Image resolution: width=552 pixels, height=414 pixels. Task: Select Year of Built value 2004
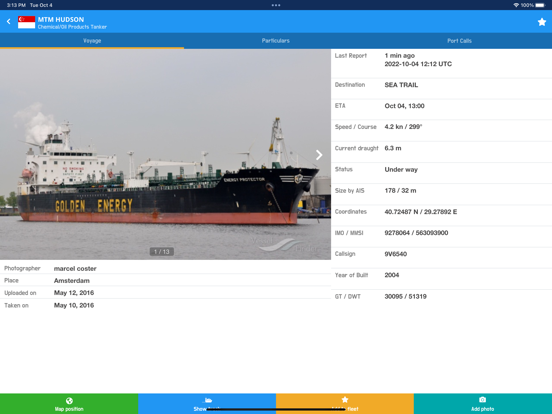point(391,275)
